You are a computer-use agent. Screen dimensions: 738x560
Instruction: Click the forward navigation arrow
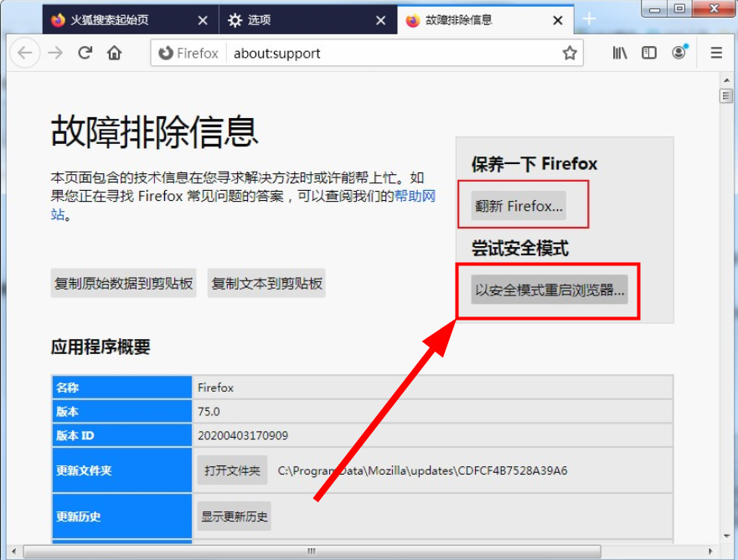pyautogui.click(x=54, y=52)
